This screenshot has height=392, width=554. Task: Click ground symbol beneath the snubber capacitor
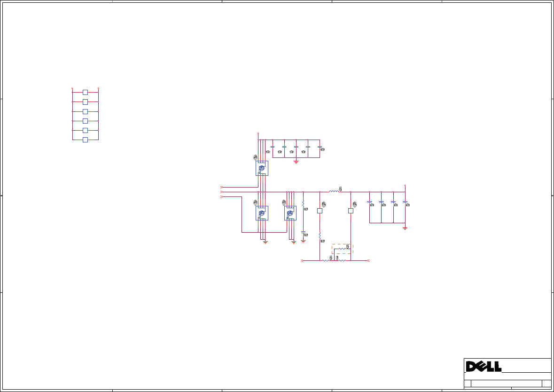[303, 242]
